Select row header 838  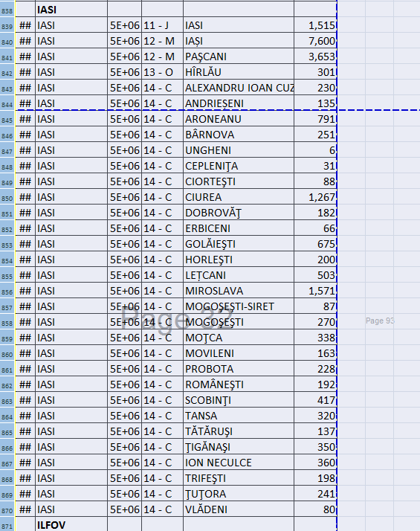(7, 10)
